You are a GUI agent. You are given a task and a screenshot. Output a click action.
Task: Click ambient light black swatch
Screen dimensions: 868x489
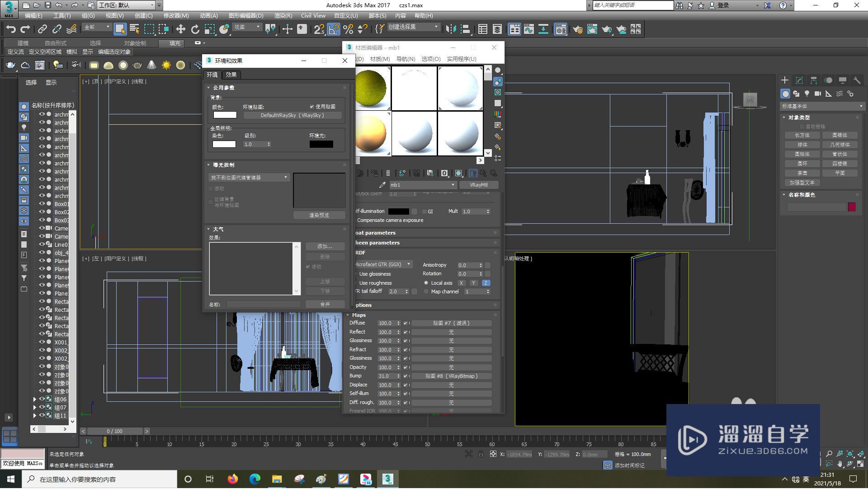[321, 144]
